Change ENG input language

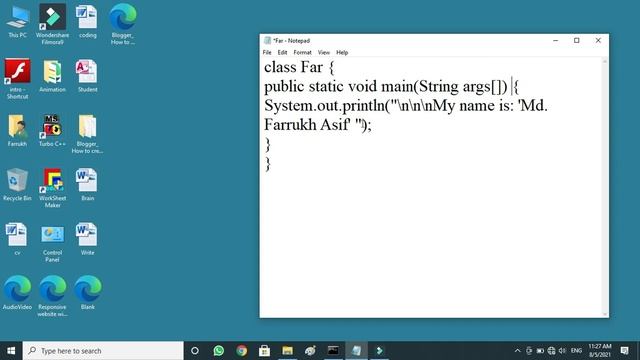tap(576, 351)
